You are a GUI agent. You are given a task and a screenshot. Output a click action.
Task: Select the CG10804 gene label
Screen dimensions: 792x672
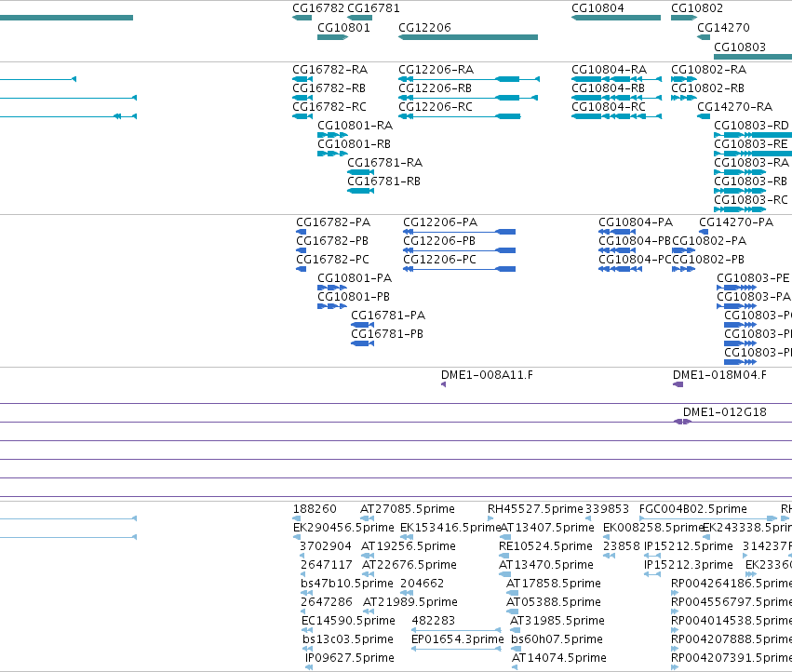(597, 8)
